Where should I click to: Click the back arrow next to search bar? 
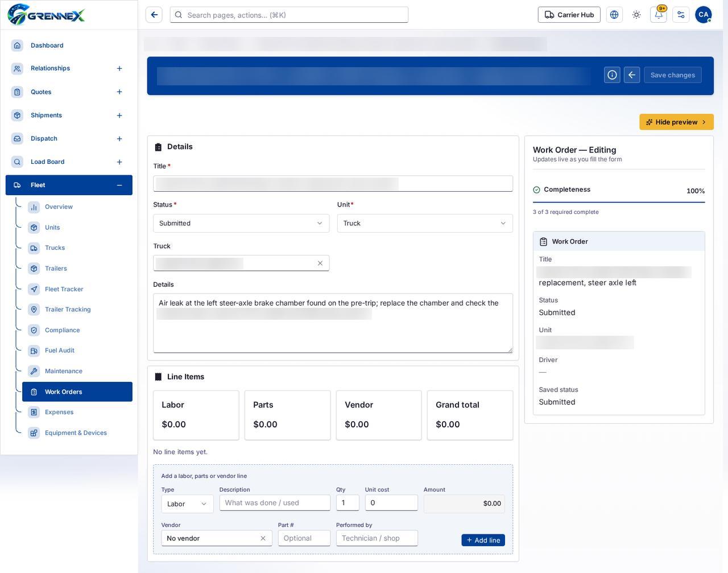pyautogui.click(x=154, y=15)
